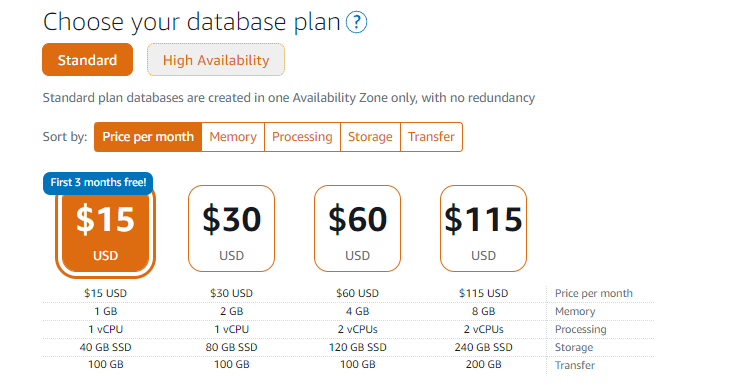Click the Price per month row label
This screenshot has width=743, height=386.
coord(594,293)
